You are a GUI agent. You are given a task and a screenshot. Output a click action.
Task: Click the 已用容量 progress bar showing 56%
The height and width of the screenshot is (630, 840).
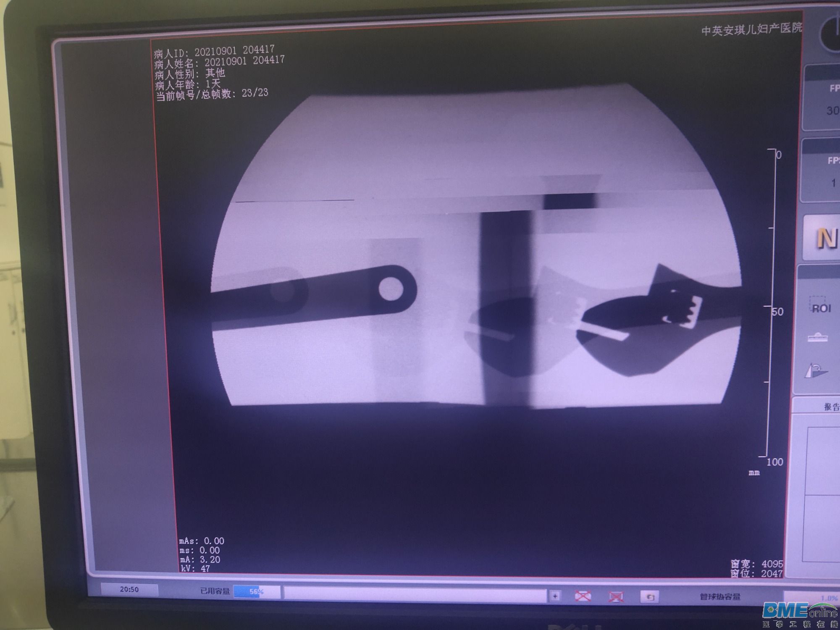pos(257,592)
